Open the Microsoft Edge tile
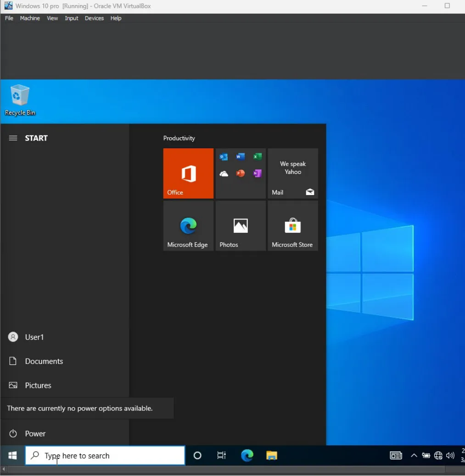The height and width of the screenshot is (476, 465). [188, 225]
